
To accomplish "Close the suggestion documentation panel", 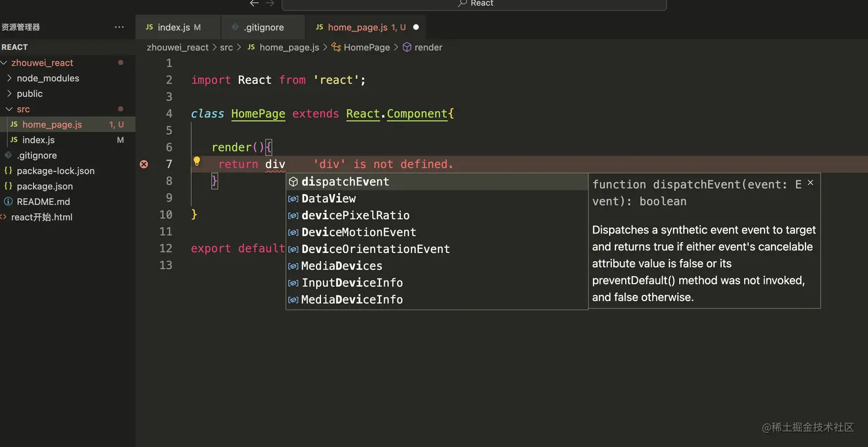I will 811,182.
